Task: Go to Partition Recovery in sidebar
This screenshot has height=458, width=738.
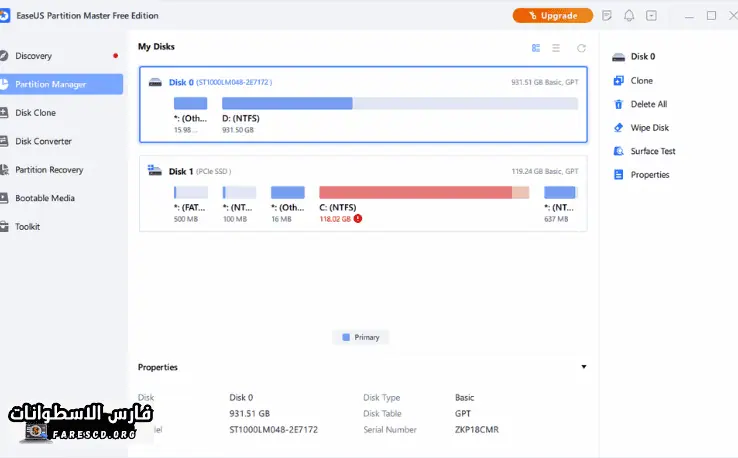Action: point(49,170)
